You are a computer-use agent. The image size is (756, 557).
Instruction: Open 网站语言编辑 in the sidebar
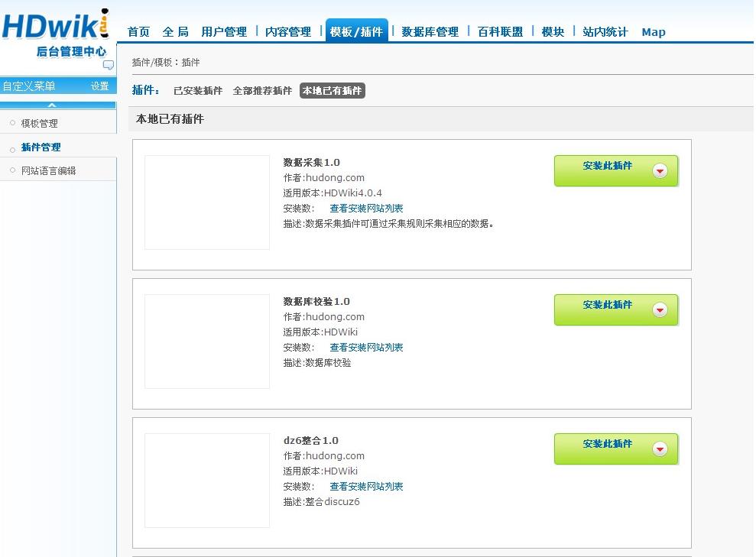[x=49, y=170]
